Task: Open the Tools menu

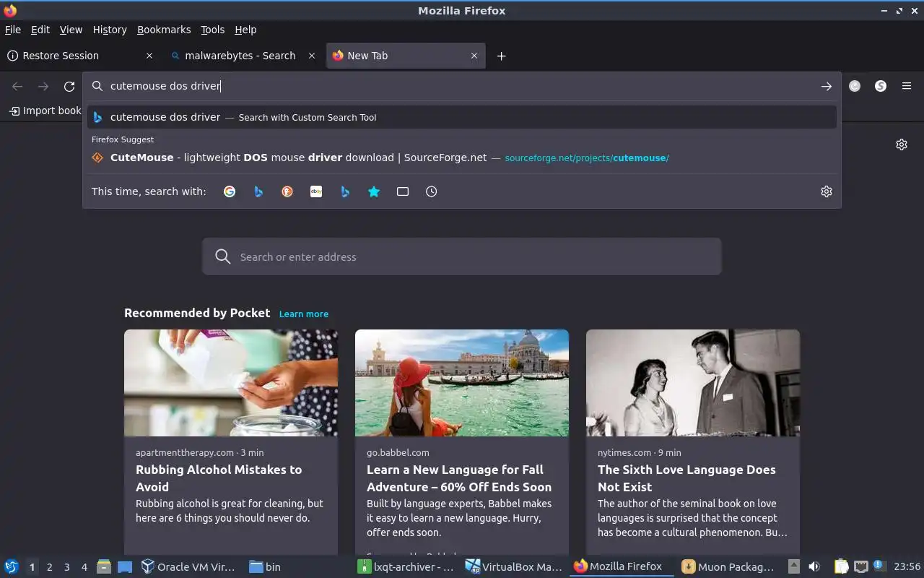Action: [213, 30]
